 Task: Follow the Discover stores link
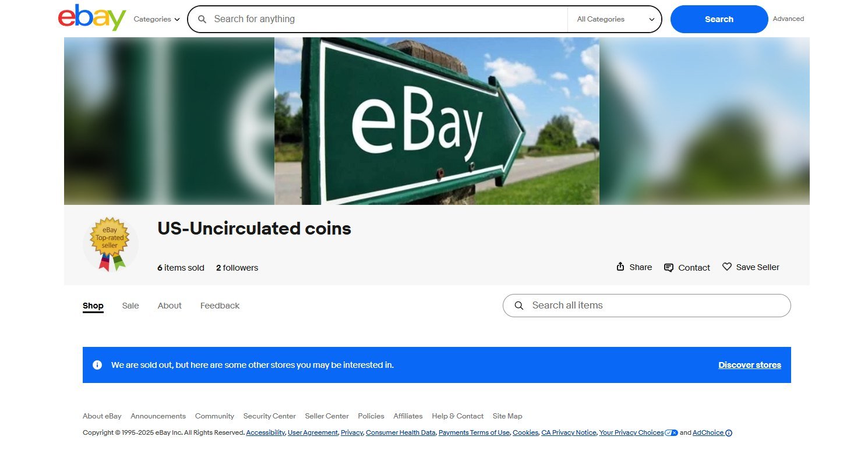coord(750,365)
